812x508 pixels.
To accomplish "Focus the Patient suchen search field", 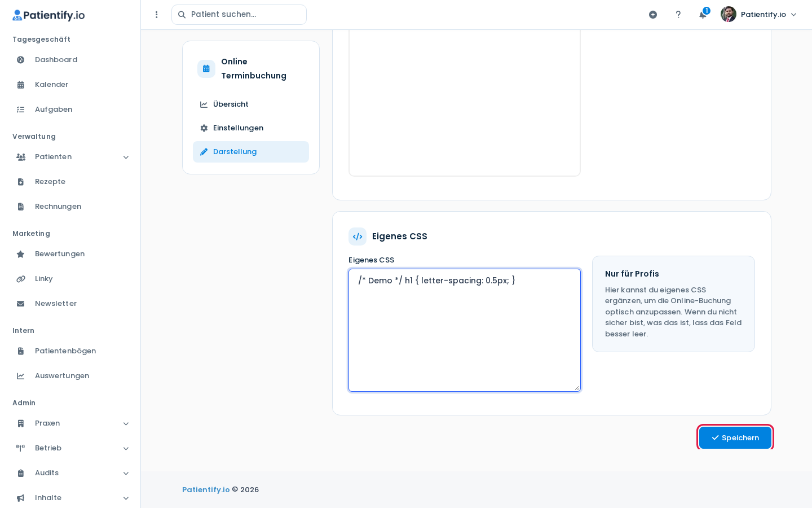I will coord(239,15).
